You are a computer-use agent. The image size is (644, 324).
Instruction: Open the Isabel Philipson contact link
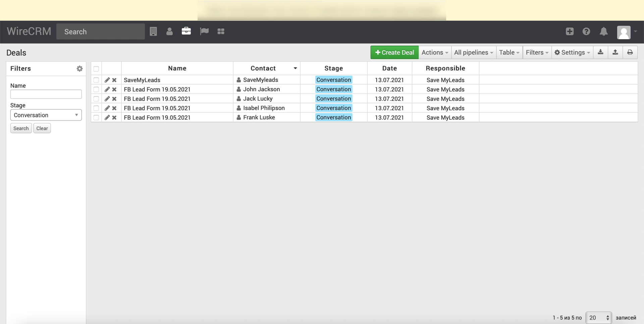point(264,108)
